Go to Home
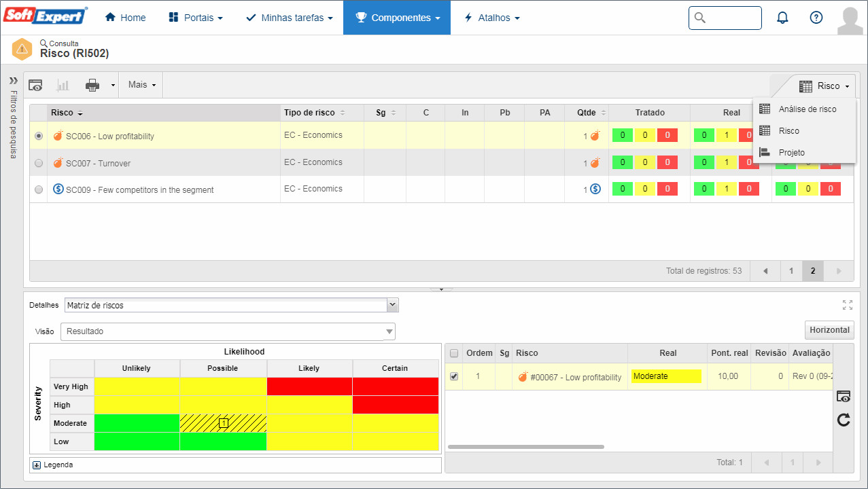The image size is (868, 489). coord(126,18)
